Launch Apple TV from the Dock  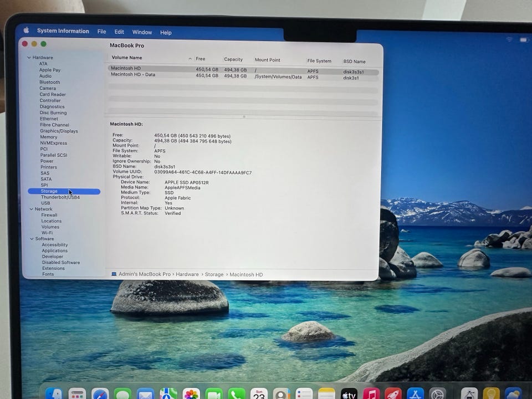[x=349, y=394]
